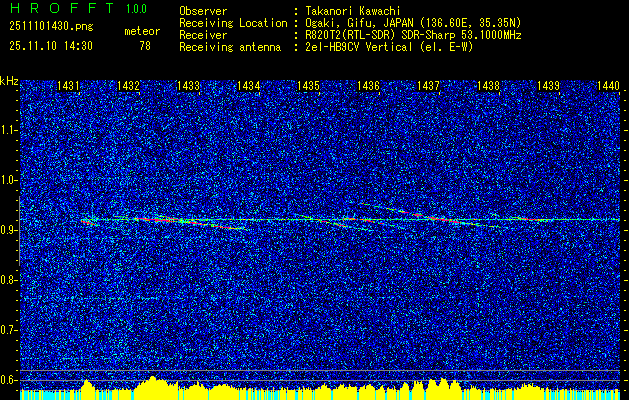Click the 1437 time marker
The width and height of the screenshot is (629, 400).
click(428, 86)
